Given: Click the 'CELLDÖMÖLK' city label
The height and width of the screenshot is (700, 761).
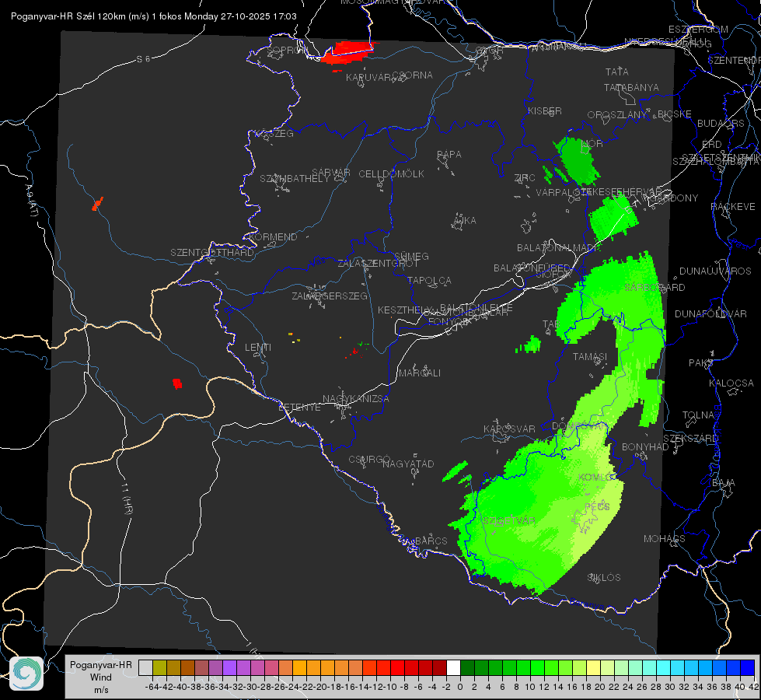Looking at the screenshot, I should pyautogui.click(x=392, y=174).
